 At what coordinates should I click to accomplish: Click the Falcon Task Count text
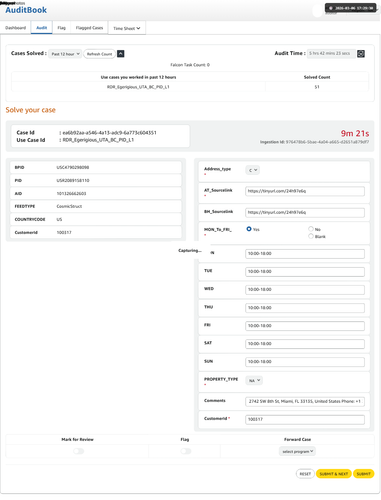tap(190, 65)
